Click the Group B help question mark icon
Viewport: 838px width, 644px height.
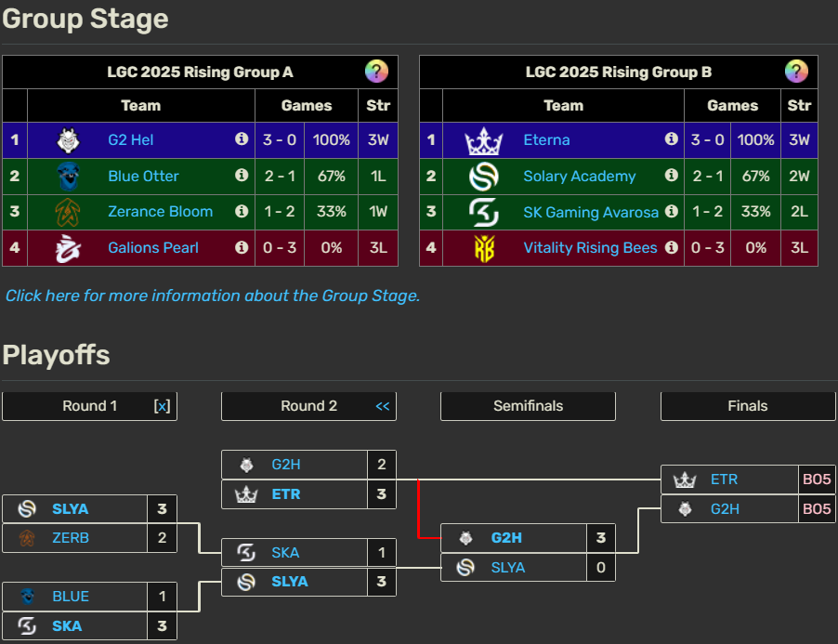point(796,72)
